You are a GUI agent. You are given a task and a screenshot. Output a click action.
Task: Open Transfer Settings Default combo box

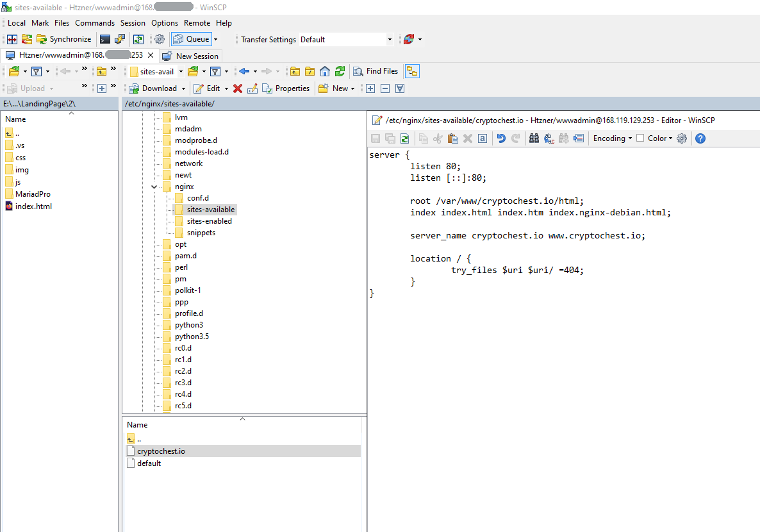click(347, 39)
